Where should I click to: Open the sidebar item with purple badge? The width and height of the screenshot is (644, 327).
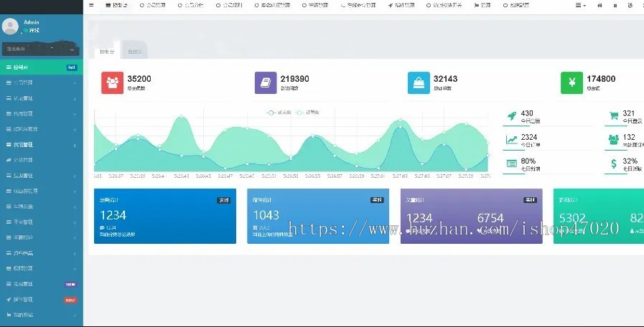[42, 284]
